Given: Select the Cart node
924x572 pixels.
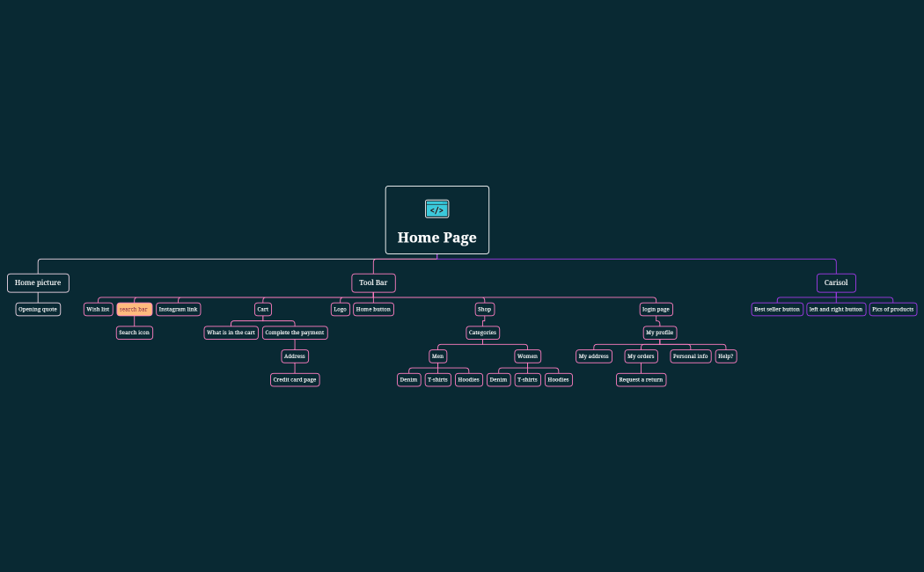Looking at the screenshot, I should click(x=262, y=309).
